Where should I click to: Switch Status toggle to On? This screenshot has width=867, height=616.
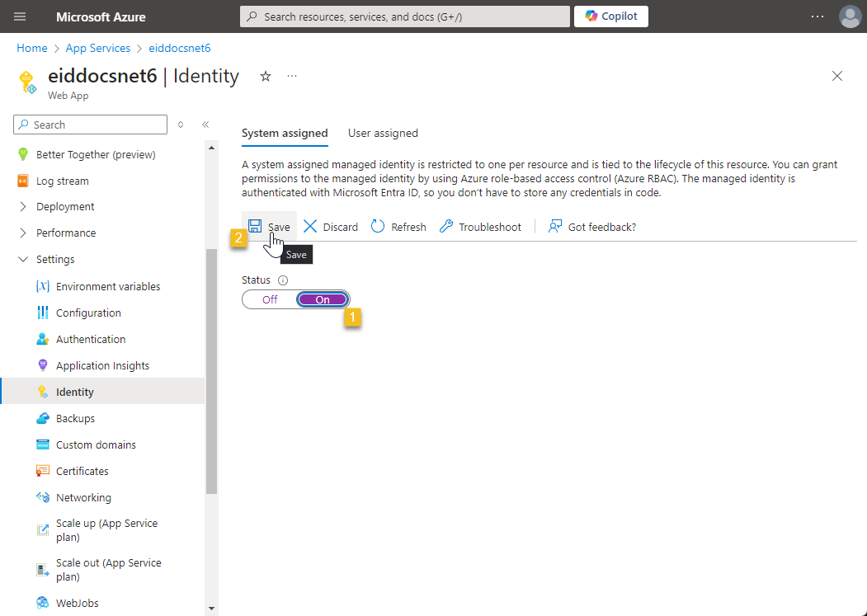323,299
